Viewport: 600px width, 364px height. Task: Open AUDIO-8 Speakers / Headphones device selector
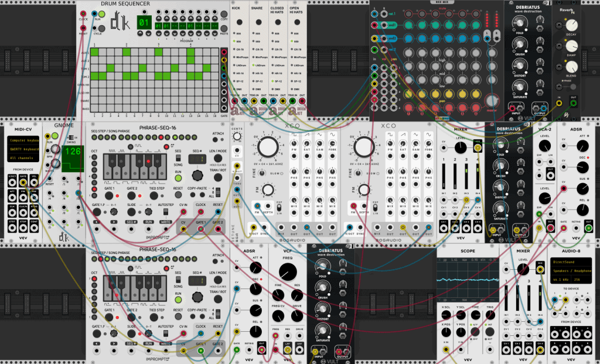coord(571,271)
